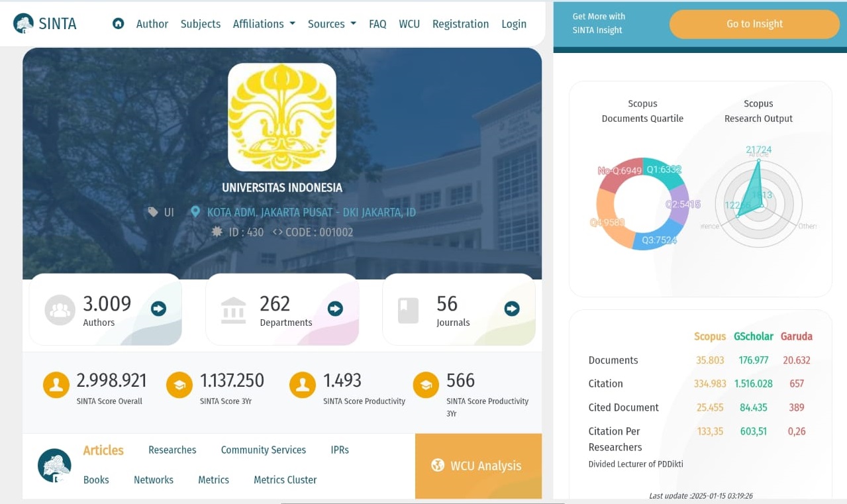Click the Garuda column header
This screenshot has width=847, height=504.
(797, 336)
